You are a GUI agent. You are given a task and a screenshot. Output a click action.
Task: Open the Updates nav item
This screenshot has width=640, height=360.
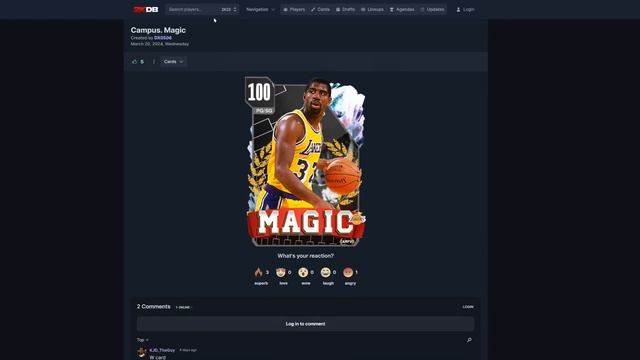pyautogui.click(x=432, y=9)
